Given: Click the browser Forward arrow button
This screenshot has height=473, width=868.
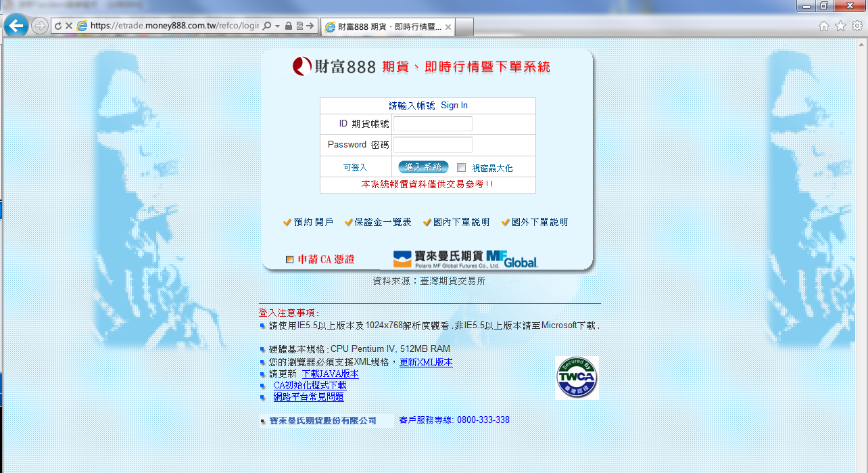Looking at the screenshot, I should pos(40,26).
